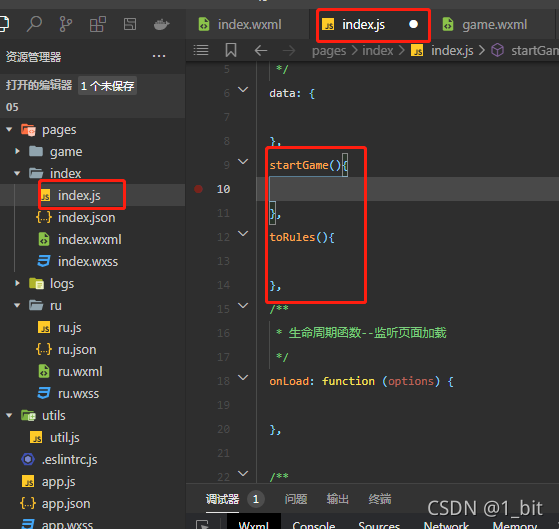The height and width of the screenshot is (529, 559).
Task: Click the save-layout icon beside extensions
Action: pos(130,24)
